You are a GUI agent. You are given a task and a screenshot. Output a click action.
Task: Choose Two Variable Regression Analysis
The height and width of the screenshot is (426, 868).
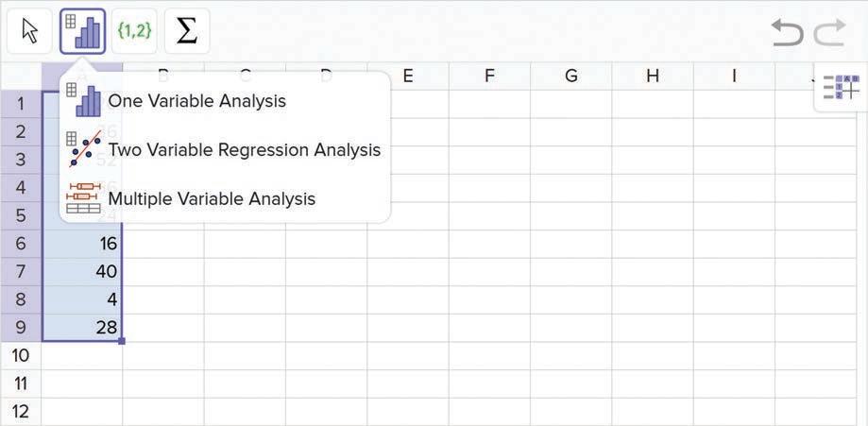coord(244,149)
